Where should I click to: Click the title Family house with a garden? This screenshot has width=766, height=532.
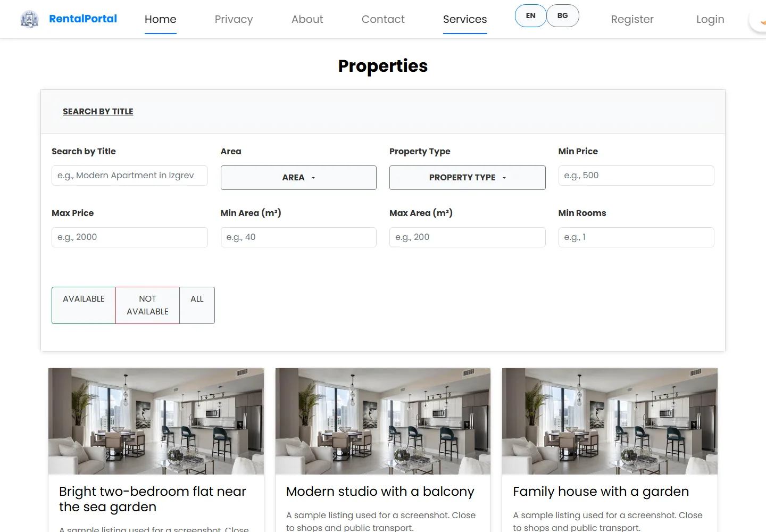pyautogui.click(x=601, y=492)
